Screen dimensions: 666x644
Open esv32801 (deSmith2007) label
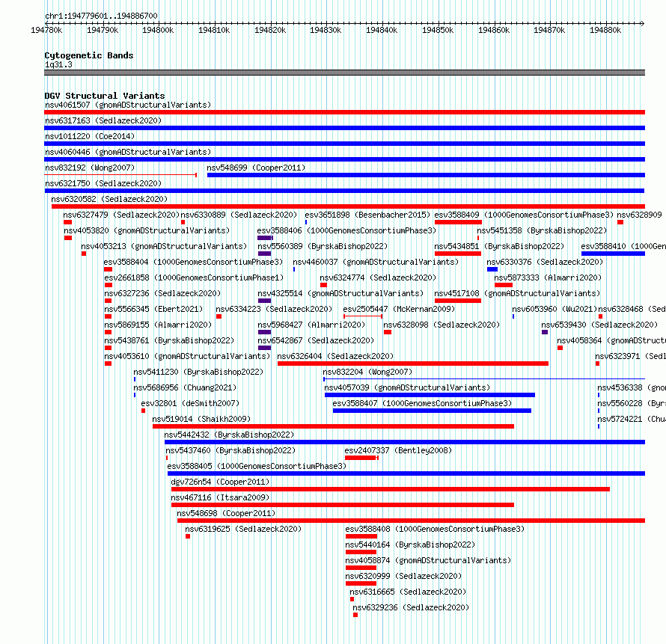(190, 403)
